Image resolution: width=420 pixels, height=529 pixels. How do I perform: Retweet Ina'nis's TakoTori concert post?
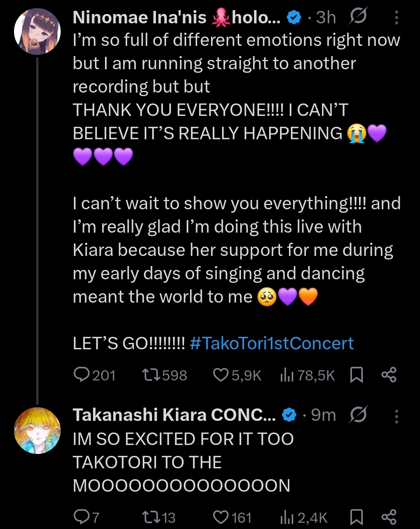(x=151, y=375)
